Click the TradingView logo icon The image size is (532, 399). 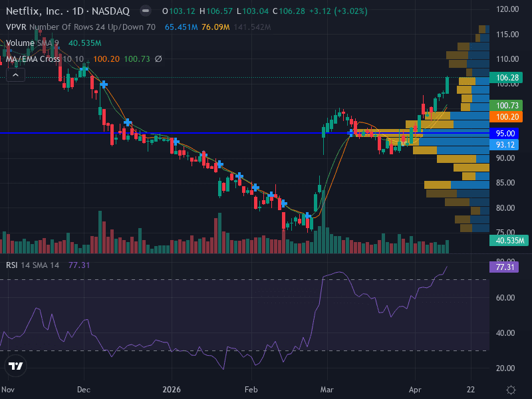[x=15, y=366]
